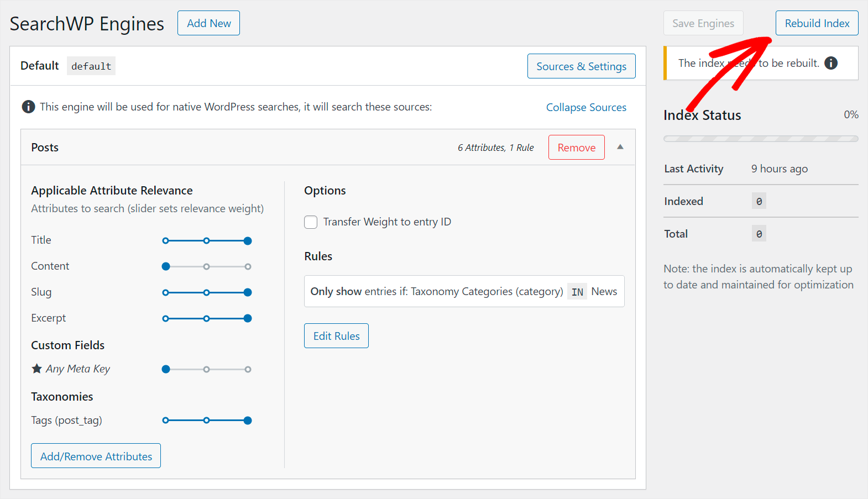Click info icon before native WordPress searches text
The width and height of the screenshot is (868, 499).
click(x=28, y=107)
